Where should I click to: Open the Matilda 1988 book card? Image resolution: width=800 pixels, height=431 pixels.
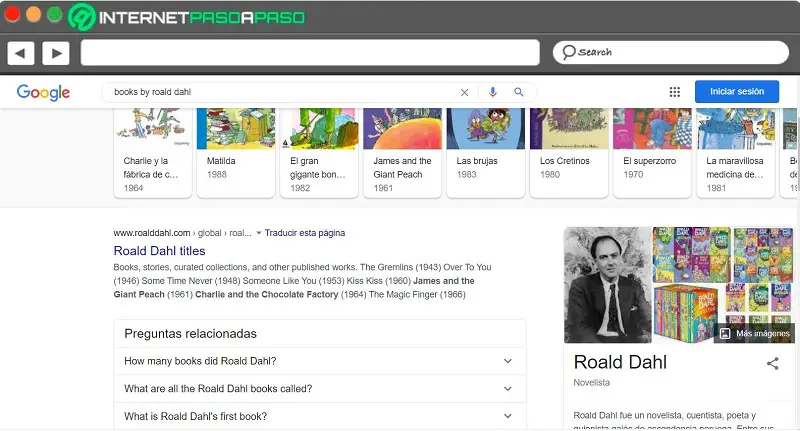(x=236, y=153)
